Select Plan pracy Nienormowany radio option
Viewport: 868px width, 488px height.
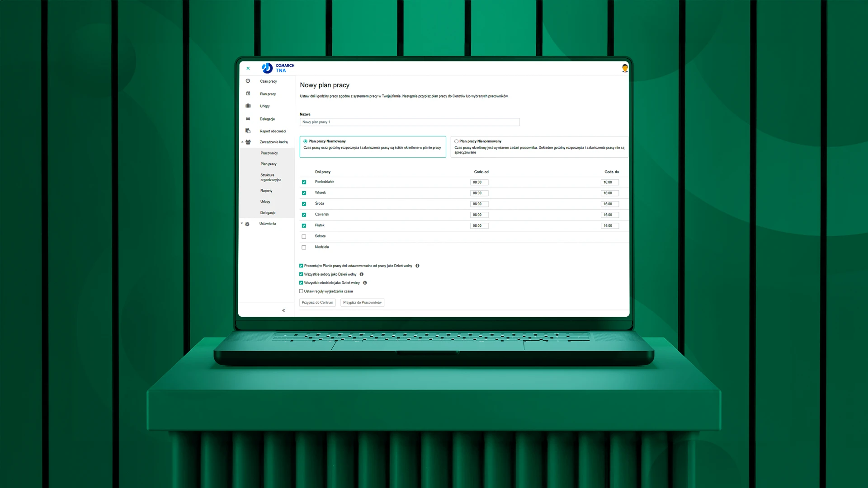pyautogui.click(x=457, y=141)
